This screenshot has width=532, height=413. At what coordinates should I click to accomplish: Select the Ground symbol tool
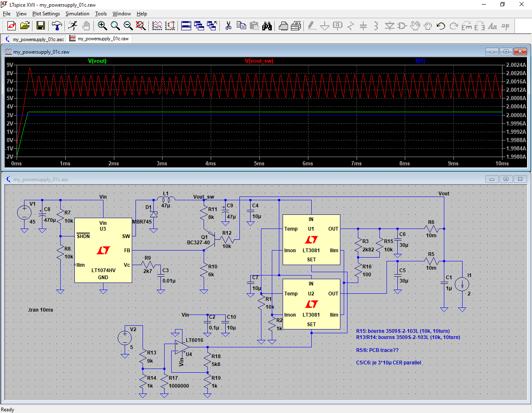point(325,26)
